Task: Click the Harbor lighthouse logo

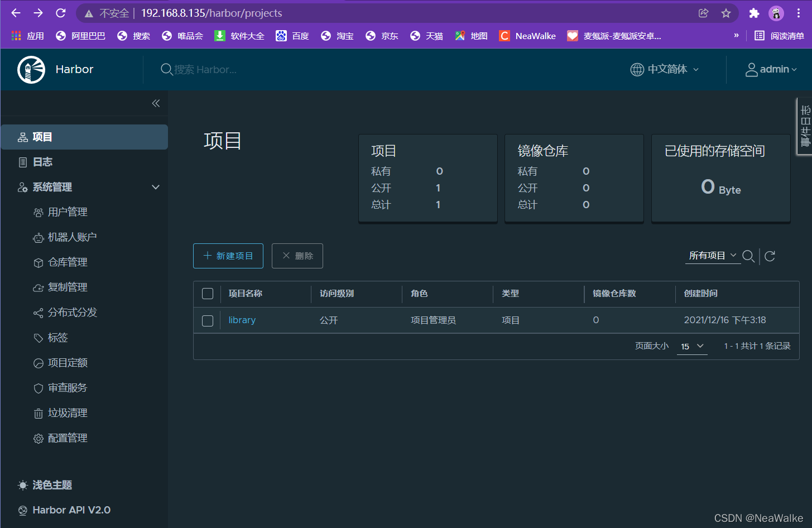Action: [x=31, y=69]
